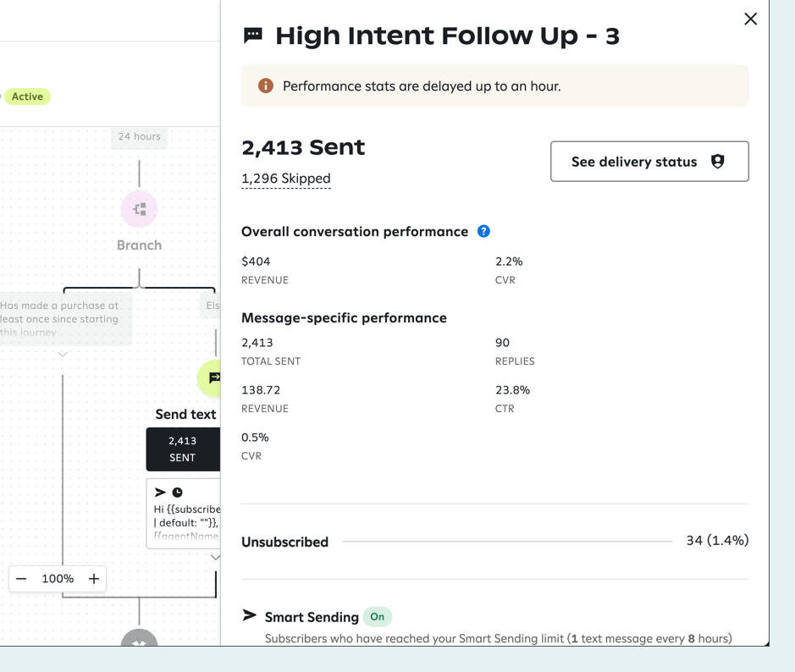Expand chevron under purchase condition branch

coord(63,355)
